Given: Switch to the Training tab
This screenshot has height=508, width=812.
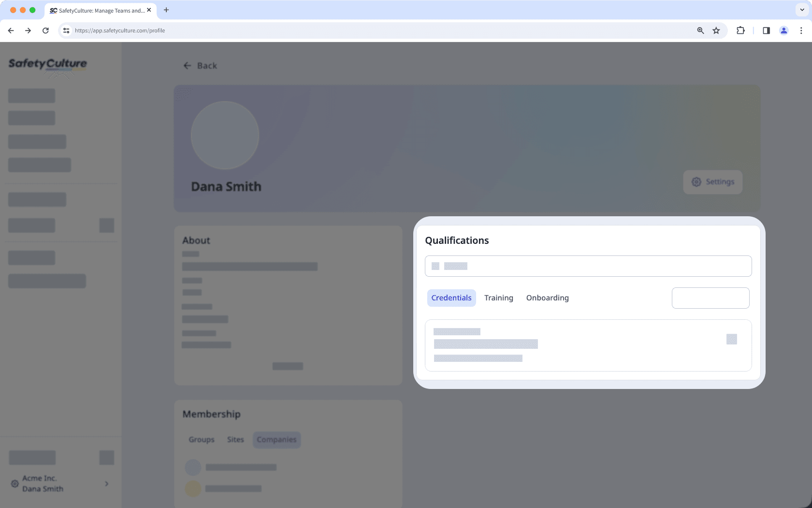Looking at the screenshot, I should (498, 298).
